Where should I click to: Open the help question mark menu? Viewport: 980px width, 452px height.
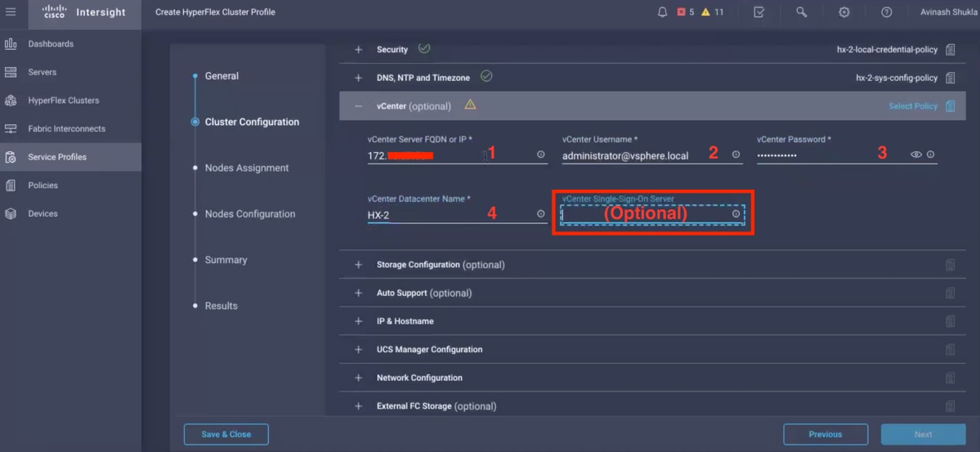point(886,12)
